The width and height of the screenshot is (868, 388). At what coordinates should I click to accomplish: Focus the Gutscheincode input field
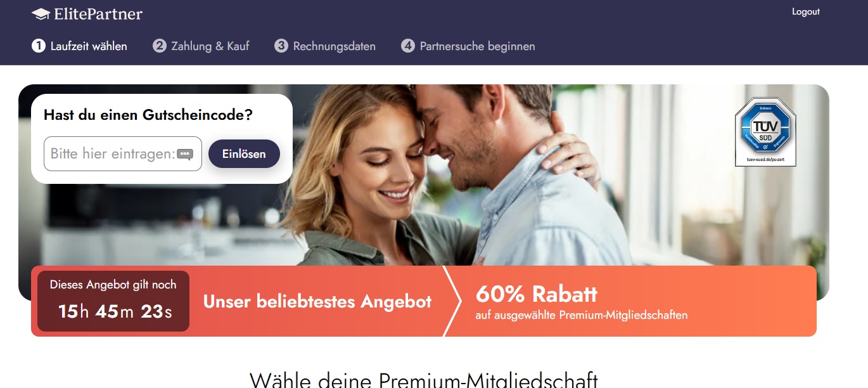pos(123,154)
